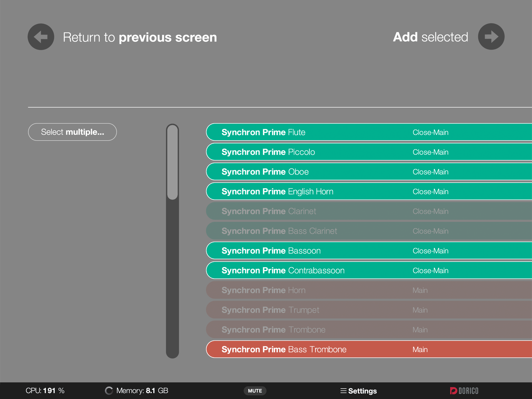The height and width of the screenshot is (399, 532).
Task: Open the Dorico logo
Action: [464, 391]
